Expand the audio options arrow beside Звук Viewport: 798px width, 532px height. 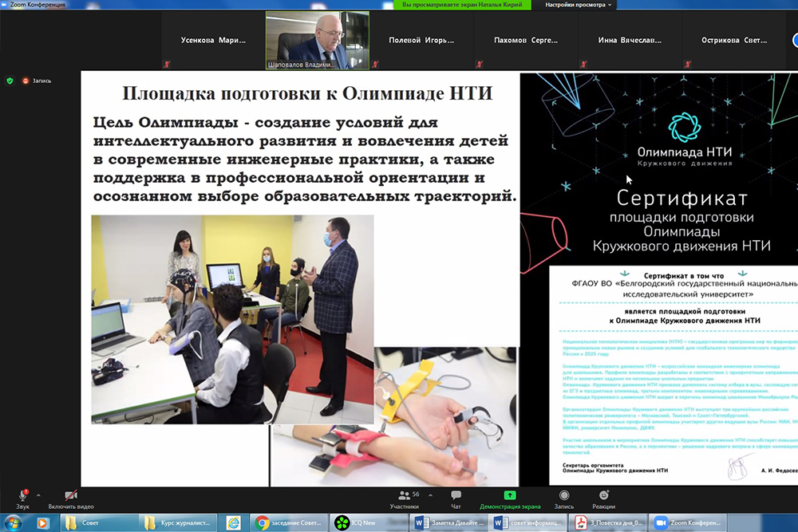tap(38, 495)
